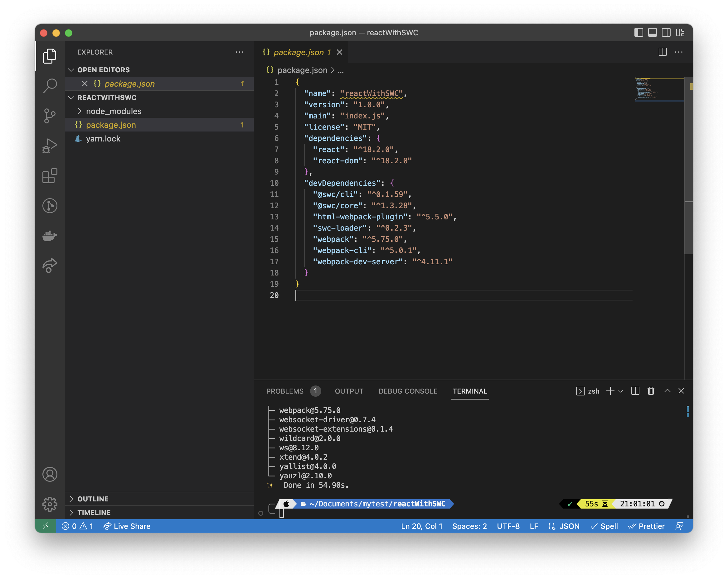Expand the node_modules folder
This screenshot has width=728, height=579.
click(x=114, y=111)
